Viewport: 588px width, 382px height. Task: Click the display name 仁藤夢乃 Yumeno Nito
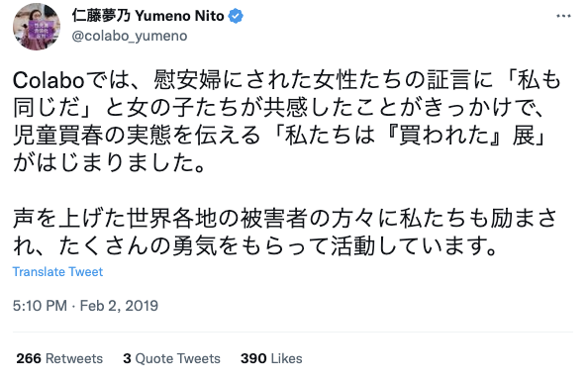(x=148, y=16)
